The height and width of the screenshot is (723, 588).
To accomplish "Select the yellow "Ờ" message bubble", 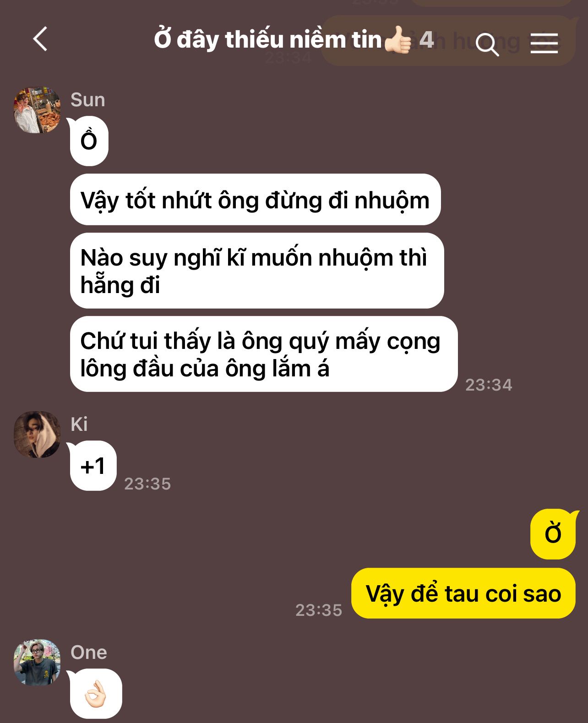I will (553, 534).
